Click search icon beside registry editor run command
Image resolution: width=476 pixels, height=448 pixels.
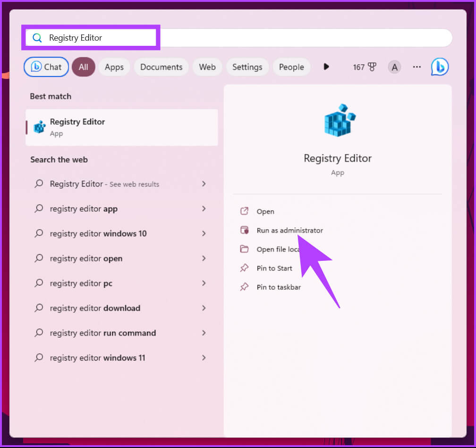39,333
